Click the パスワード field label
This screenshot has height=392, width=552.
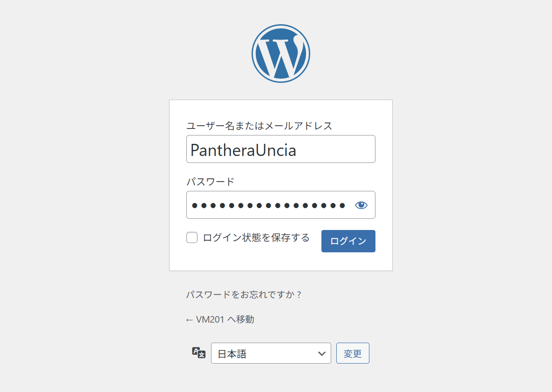pyautogui.click(x=211, y=182)
